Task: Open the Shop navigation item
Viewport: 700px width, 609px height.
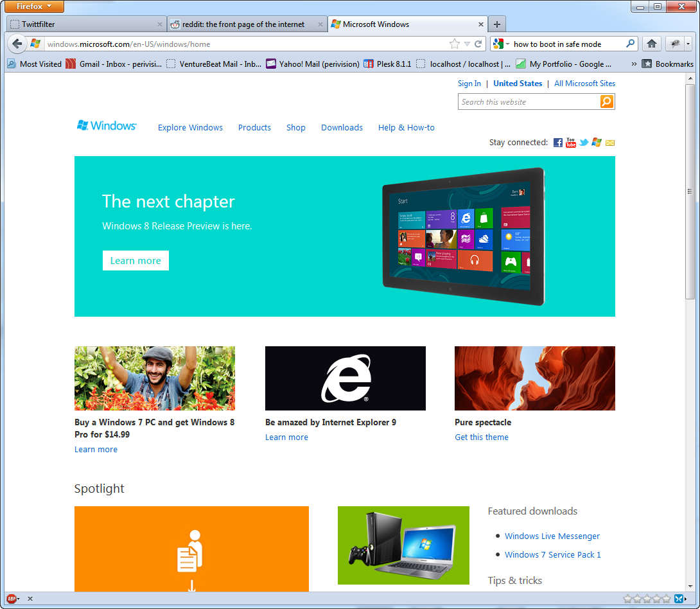Action: point(295,127)
